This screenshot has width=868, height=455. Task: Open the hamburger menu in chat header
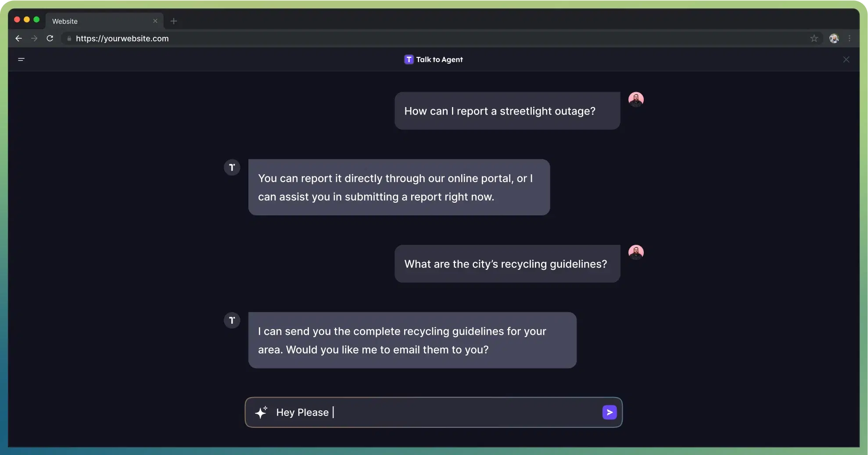click(x=21, y=59)
